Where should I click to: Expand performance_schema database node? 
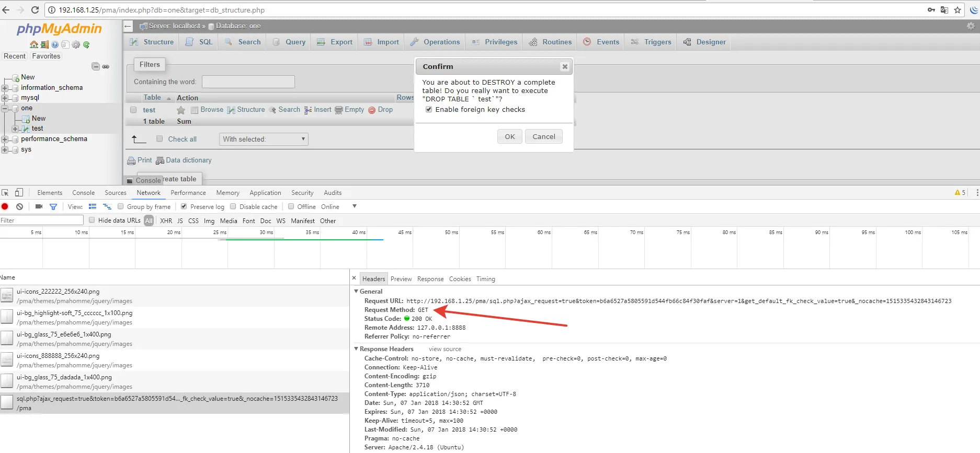coord(5,139)
